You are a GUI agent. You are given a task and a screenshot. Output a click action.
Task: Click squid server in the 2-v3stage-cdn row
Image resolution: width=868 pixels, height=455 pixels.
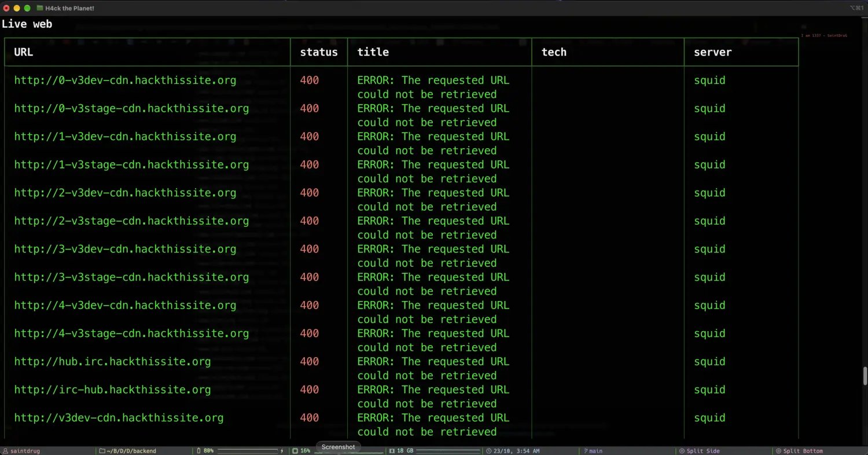pyautogui.click(x=709, y=221)
